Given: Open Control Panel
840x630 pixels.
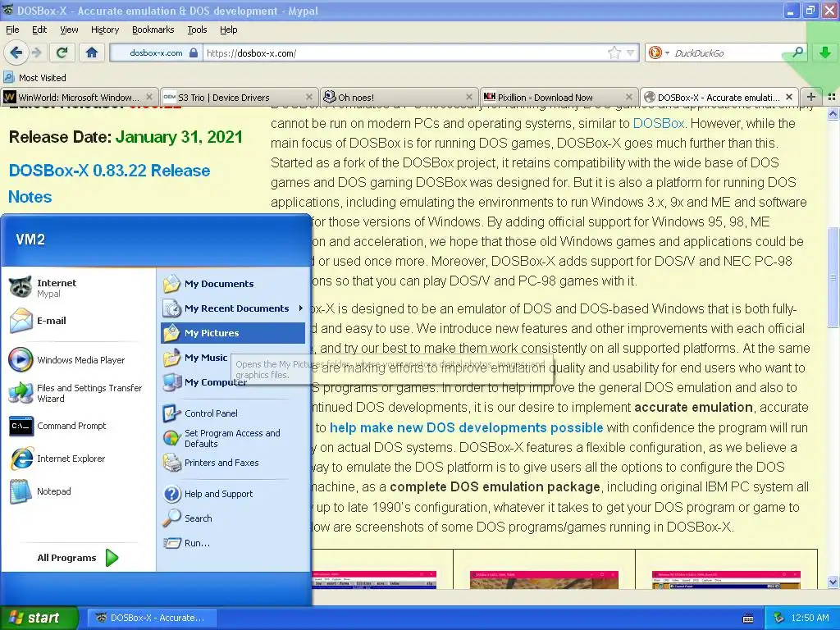Looking at the screenshot, I should [232, 413].
